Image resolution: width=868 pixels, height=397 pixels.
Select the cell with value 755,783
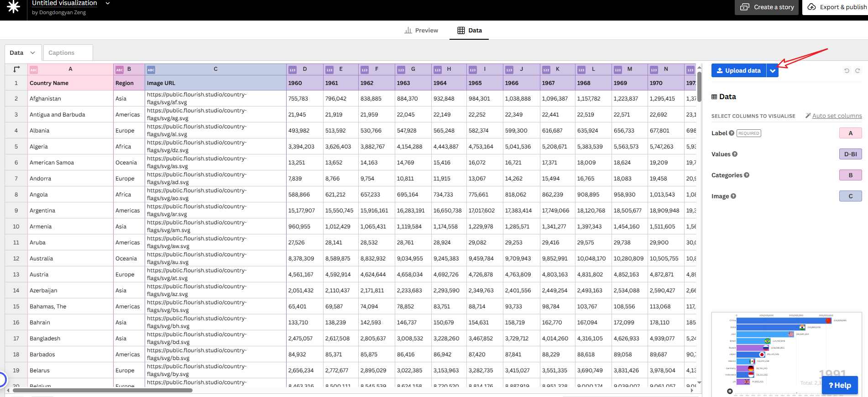[x=305, y=99]
